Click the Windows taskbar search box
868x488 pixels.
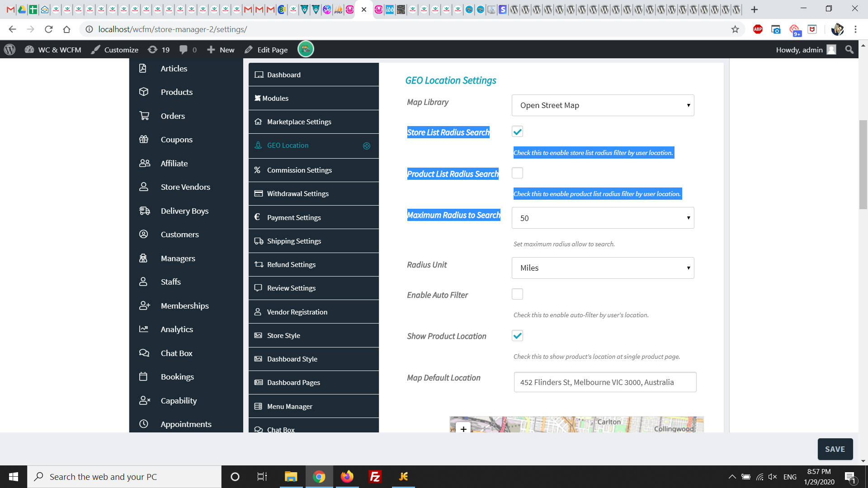click(x=124, y=477)
